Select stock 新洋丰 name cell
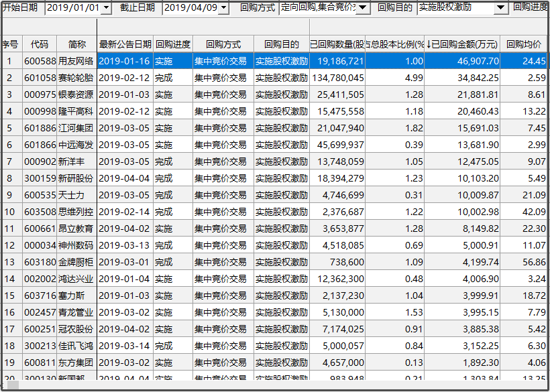This screenshot has height=392, width=550. pyautogui.click(x=77, y=161)
